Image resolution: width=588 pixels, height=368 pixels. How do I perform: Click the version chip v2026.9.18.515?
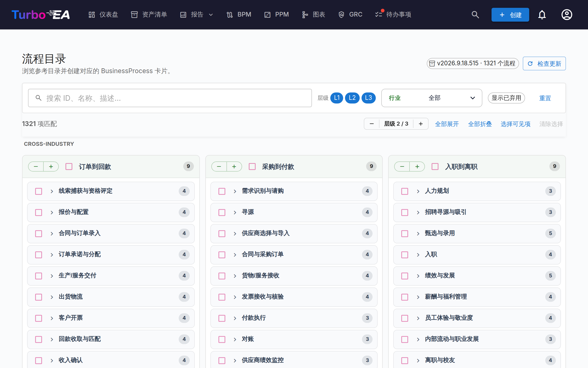point(473,63)
